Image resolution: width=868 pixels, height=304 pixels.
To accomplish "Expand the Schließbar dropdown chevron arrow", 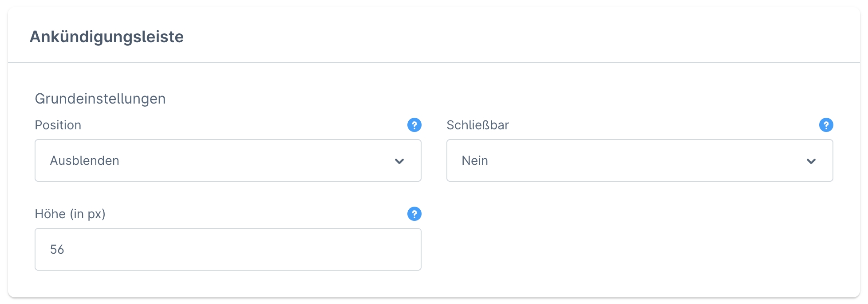I will [x=811, y=161].
